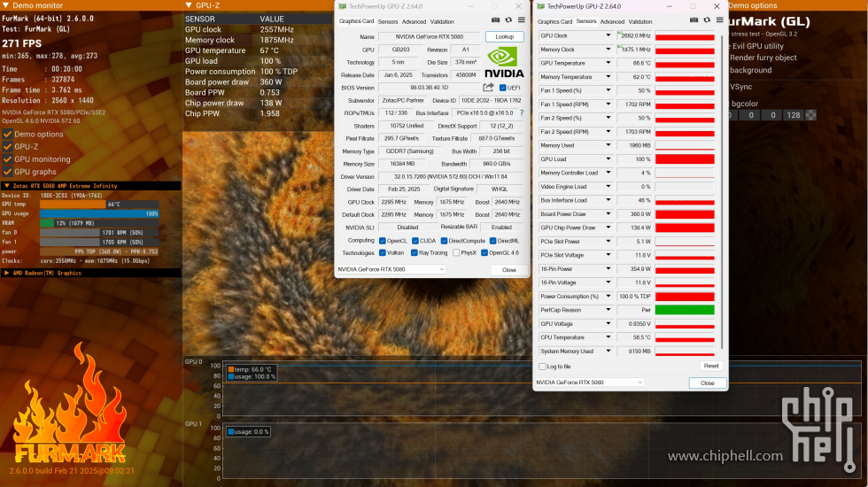Toggle the OpenCL checkbox

point(382,241)
